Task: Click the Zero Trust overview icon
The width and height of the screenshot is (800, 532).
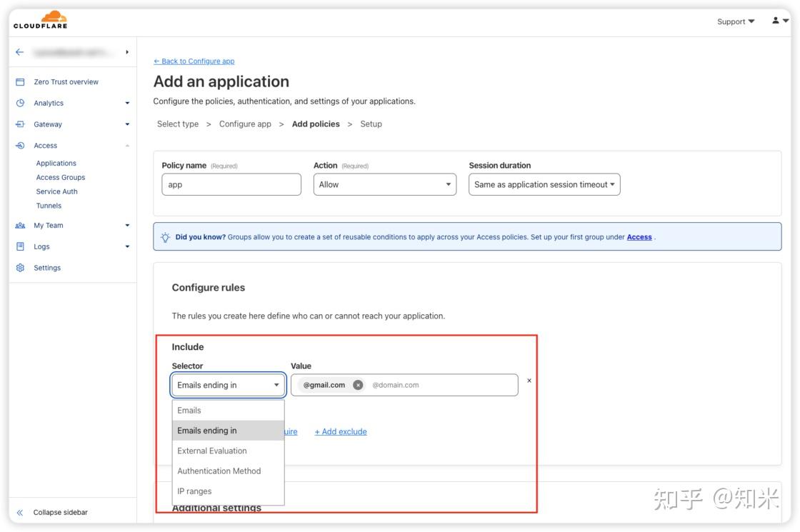Action: [20, 82]
